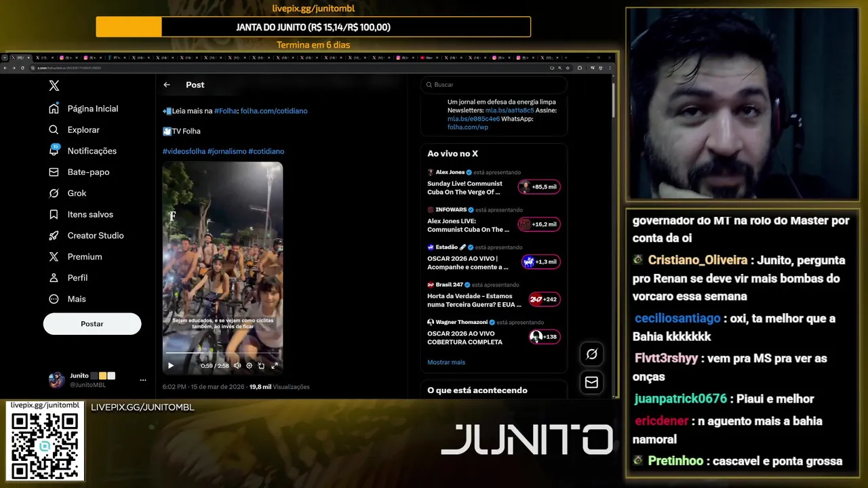Viewport: 868px width, 488px height.
Task: Enter fullscreen on the video
Action: (x=275, y=365)
